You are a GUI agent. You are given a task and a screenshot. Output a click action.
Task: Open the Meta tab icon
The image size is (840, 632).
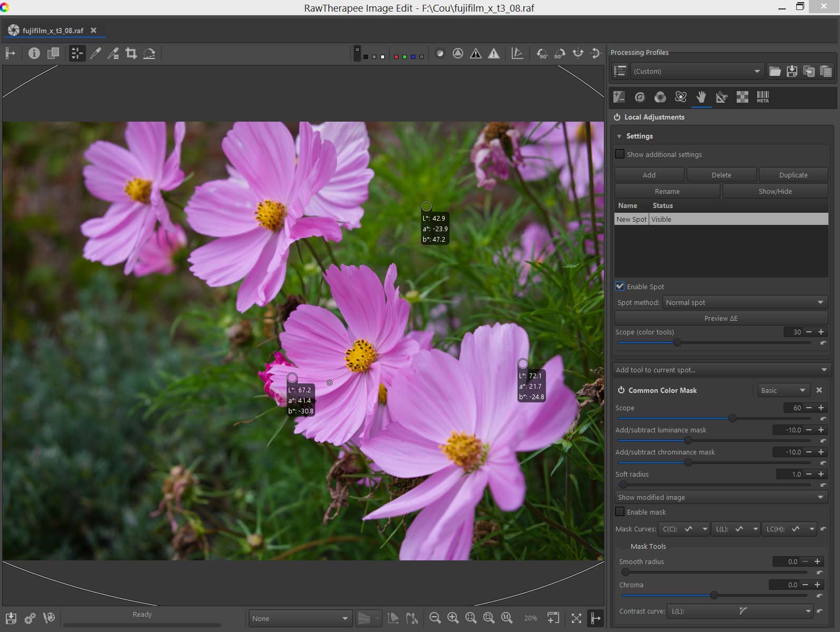763,97
